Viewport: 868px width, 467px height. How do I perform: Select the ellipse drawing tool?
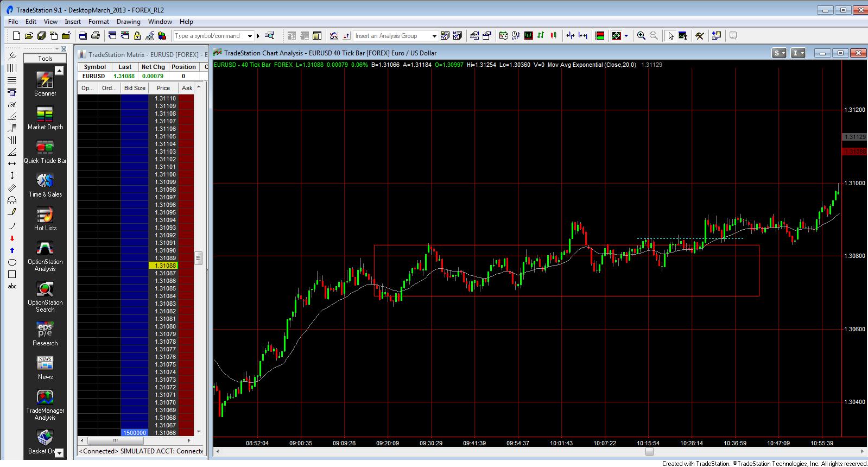pyautogui.click(x=12, y=262)
